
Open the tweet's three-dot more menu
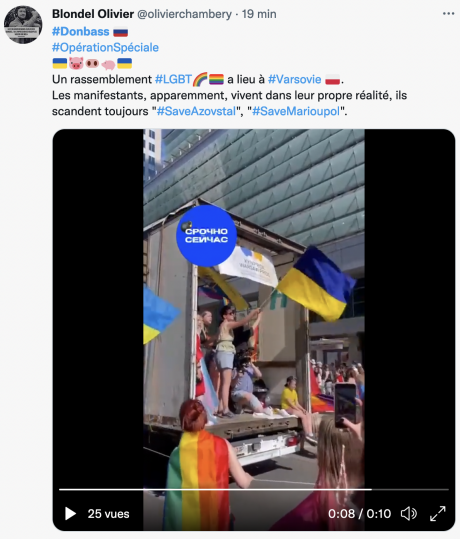(448, 14)
